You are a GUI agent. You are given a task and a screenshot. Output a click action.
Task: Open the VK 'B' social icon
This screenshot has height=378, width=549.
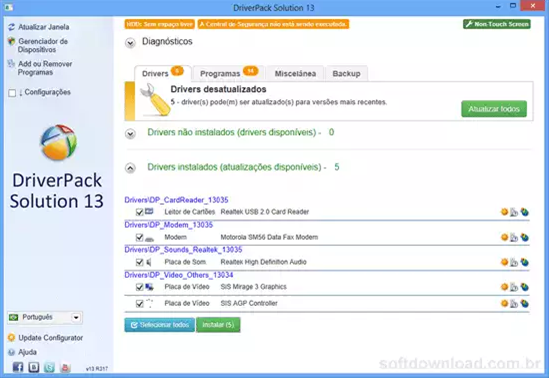34,367
